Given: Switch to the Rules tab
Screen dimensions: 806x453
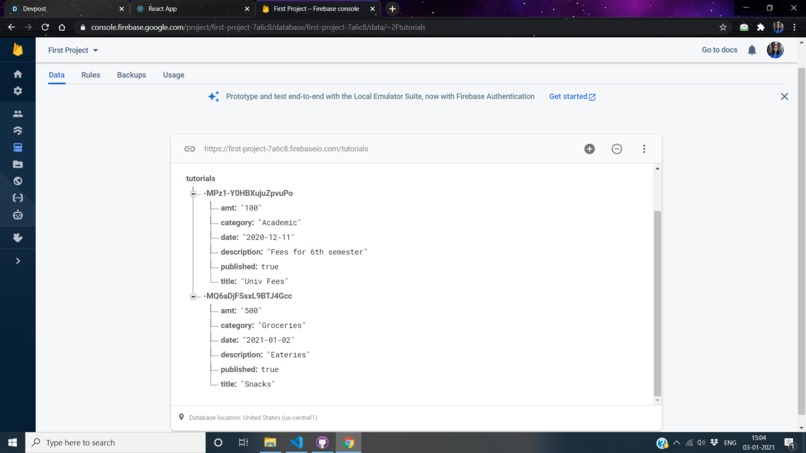Looking at the screenshot, I should point(90,75).
